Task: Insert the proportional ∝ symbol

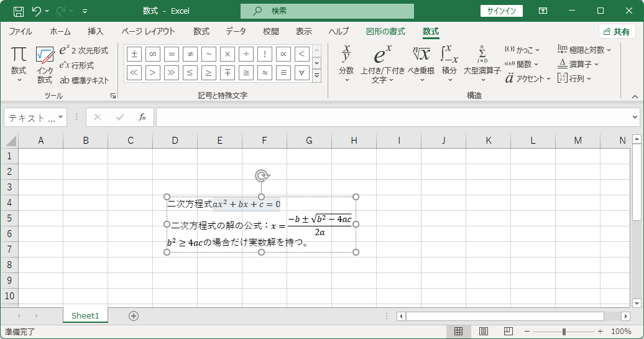Action: tap(283, 54)
